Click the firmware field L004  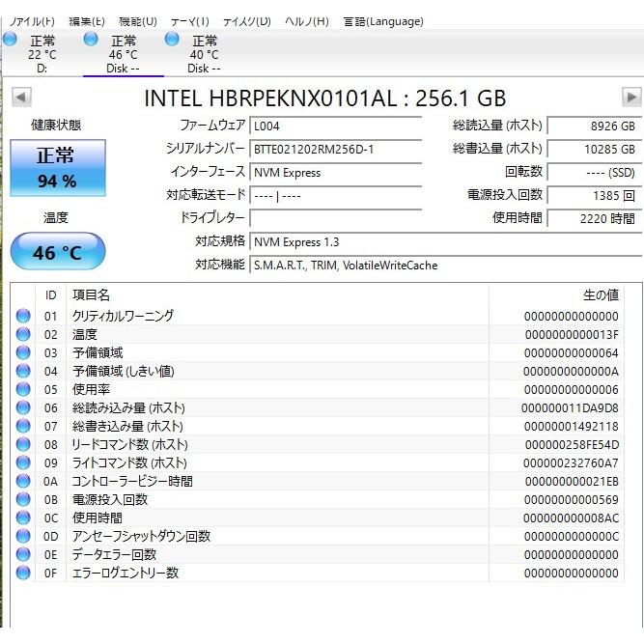tap(336, 126)
